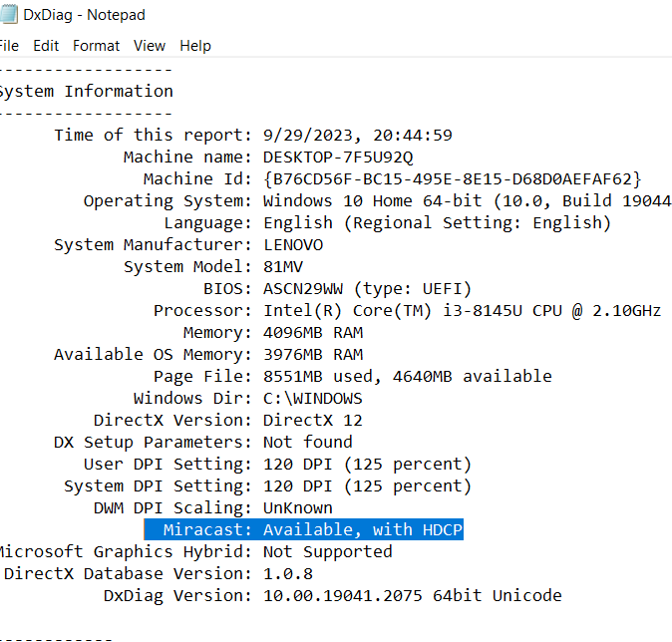Viewport: 672px width, 642px height.
Task: Open the View menu
Action: point(150,46)
